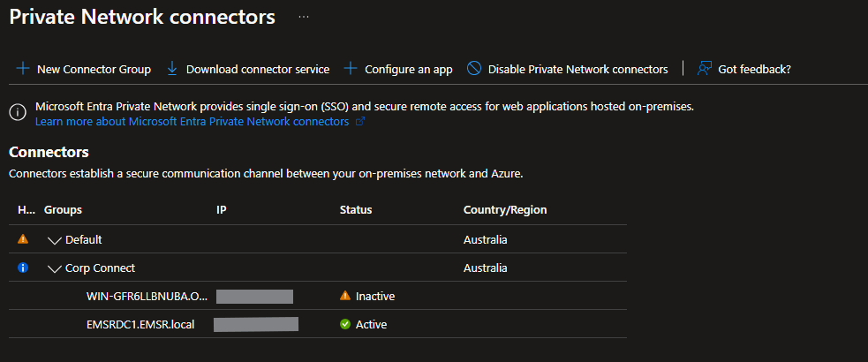868x362 pixels.
Task: Expand the Default connector group chevron
Action: 55,240
